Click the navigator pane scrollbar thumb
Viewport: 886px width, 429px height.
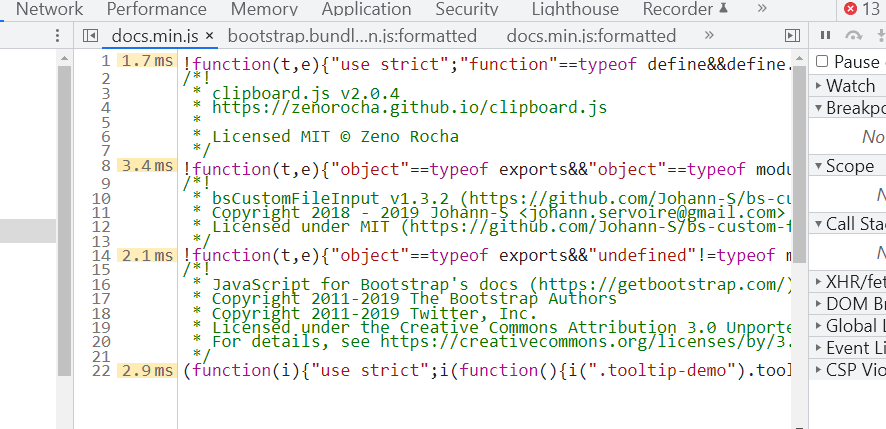[x=64, y=220]
